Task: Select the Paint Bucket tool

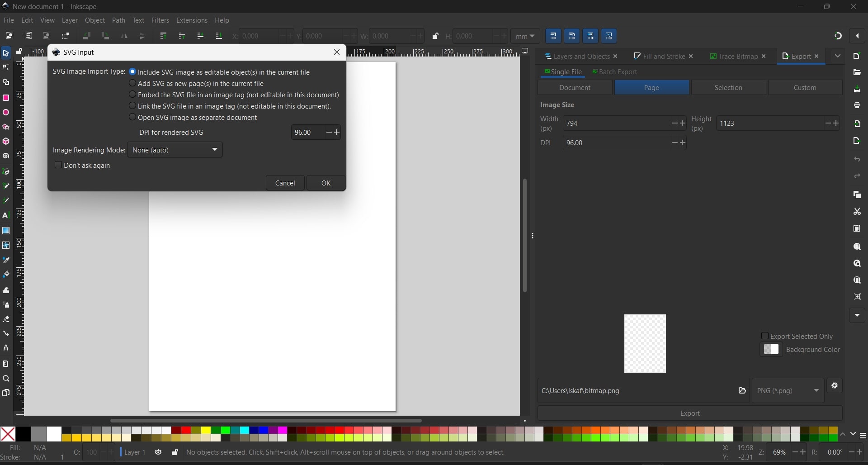Action: (6, 275)
